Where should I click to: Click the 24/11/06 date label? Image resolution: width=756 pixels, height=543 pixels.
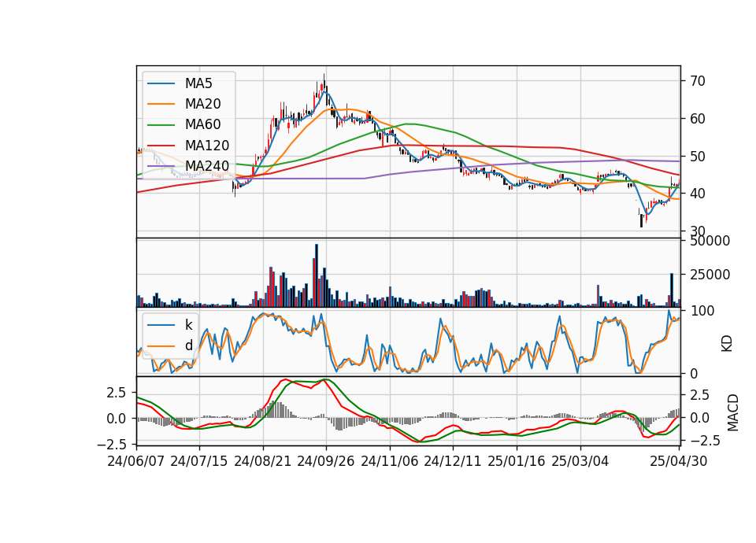390,461
